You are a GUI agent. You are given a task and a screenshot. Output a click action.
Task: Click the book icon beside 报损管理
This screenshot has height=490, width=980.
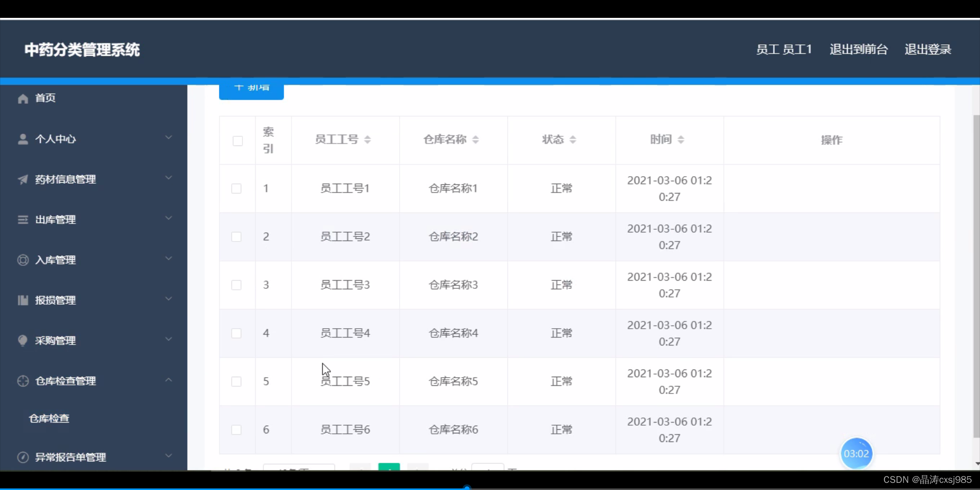(22, 300)
